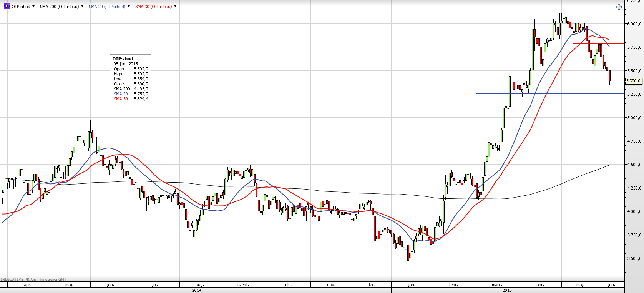
Task: Click the nov. month label on time axis
Action: tap(331, 285)
